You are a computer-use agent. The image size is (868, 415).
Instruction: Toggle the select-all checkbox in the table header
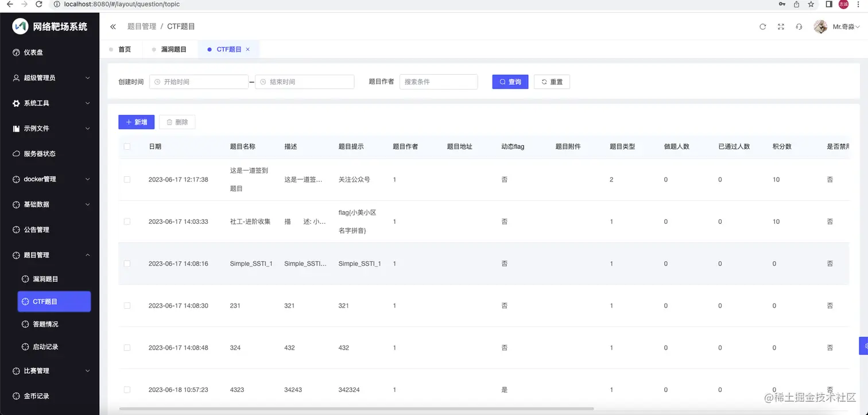[127, 146]
